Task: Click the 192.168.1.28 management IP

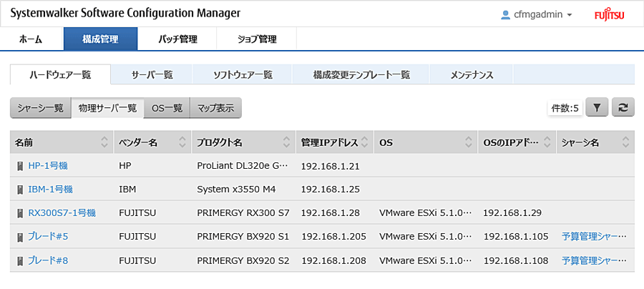Action: click(x=330, y=213)
